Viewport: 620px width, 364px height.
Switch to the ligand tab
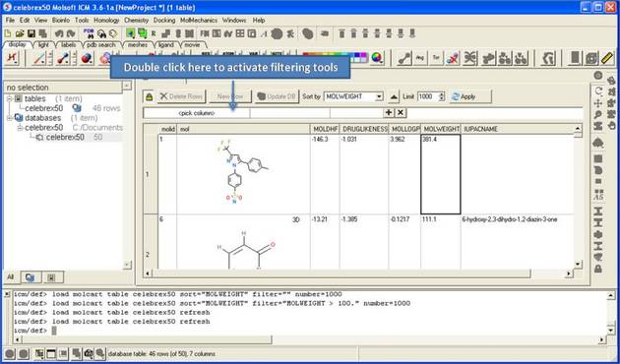[166, 44]
